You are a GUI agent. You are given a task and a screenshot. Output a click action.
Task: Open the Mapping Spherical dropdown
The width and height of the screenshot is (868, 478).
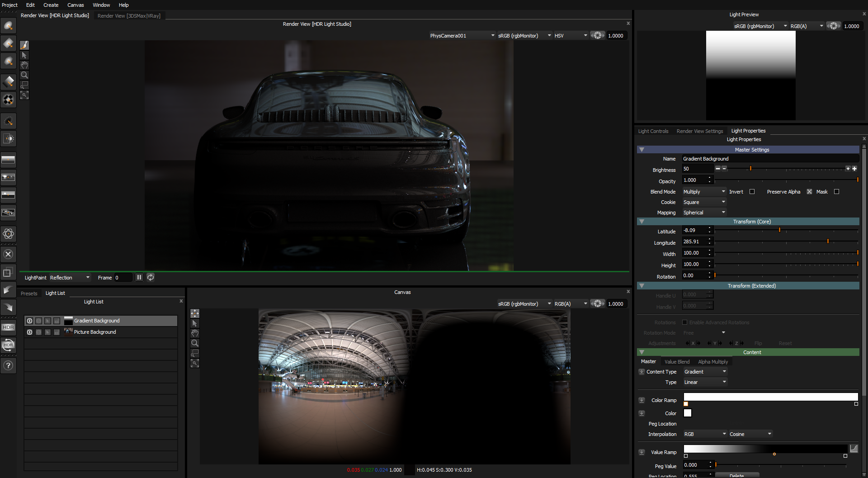click(704, 213)
